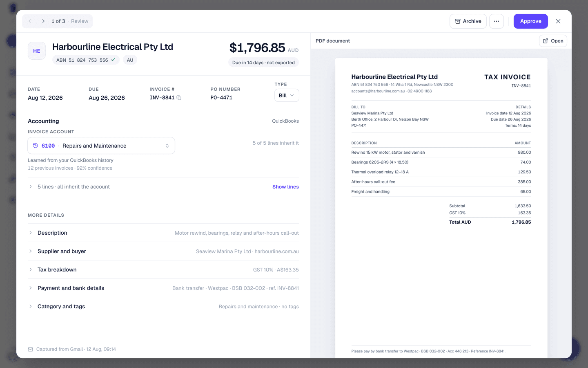Expand the 5 lines row
The height and width of the screenshot is (368, 588).
click(163, 187)
